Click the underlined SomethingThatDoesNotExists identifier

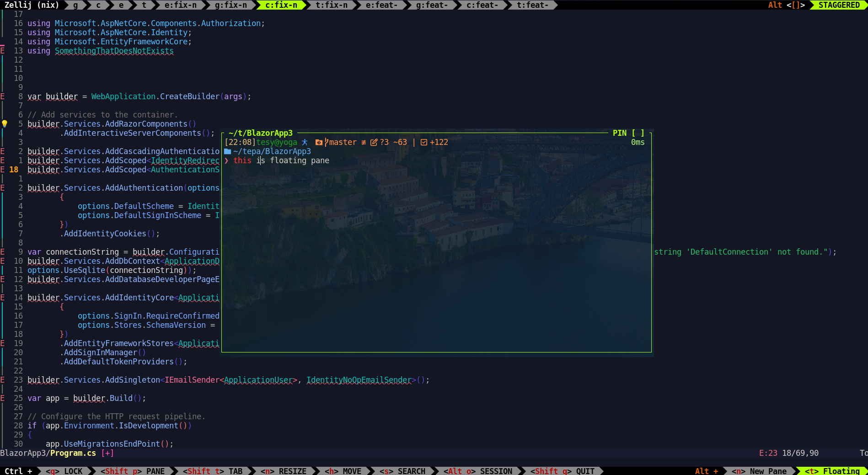click(x=114, y=51)
